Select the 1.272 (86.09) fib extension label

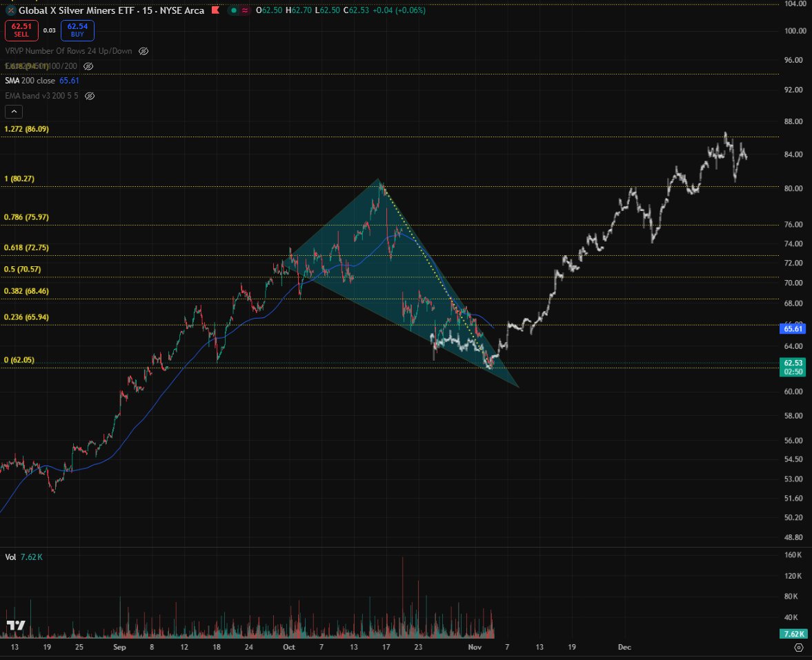coord(26,129)
